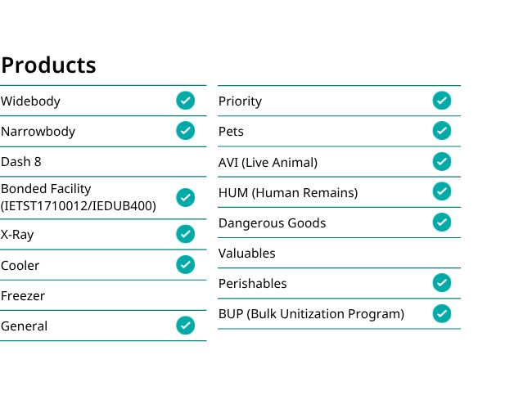The width and height of the screenshot is (532, 409).
Task: Click the Narrowbody checkmark icon
Action: [x=185, y=131]
